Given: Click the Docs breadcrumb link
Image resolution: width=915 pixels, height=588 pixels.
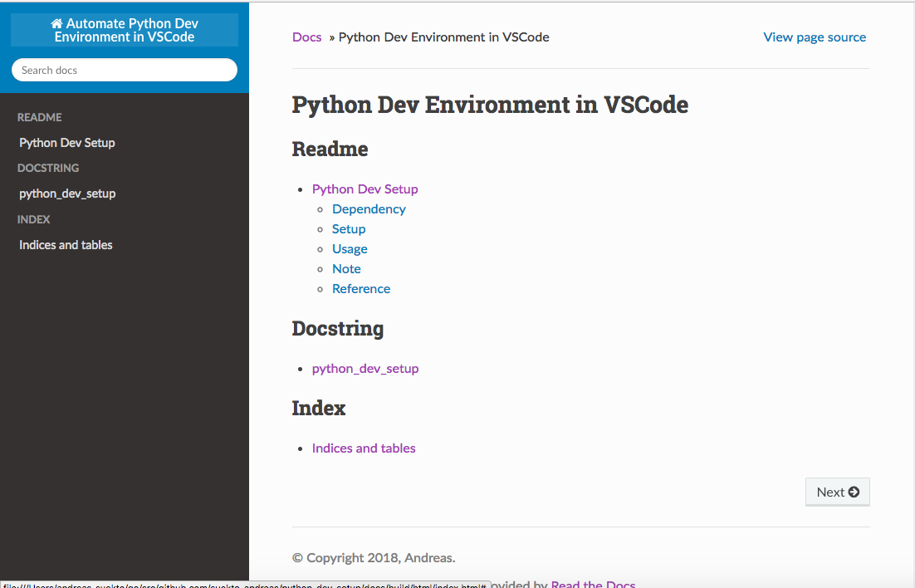Looking at the screenshot, I should (x=306, y=37).
